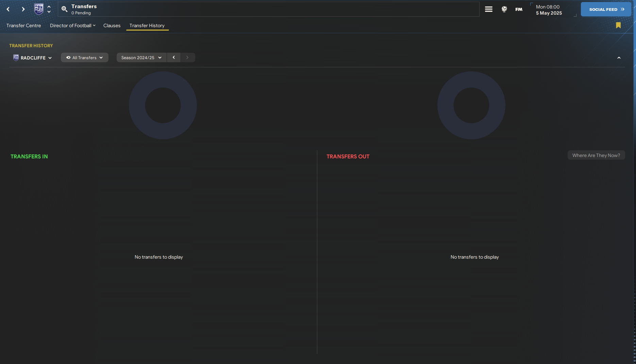Click the magnifying glass search icon
Image resolution: width=636 pixels, height=364 pixels.
click(x=64, y=9)
